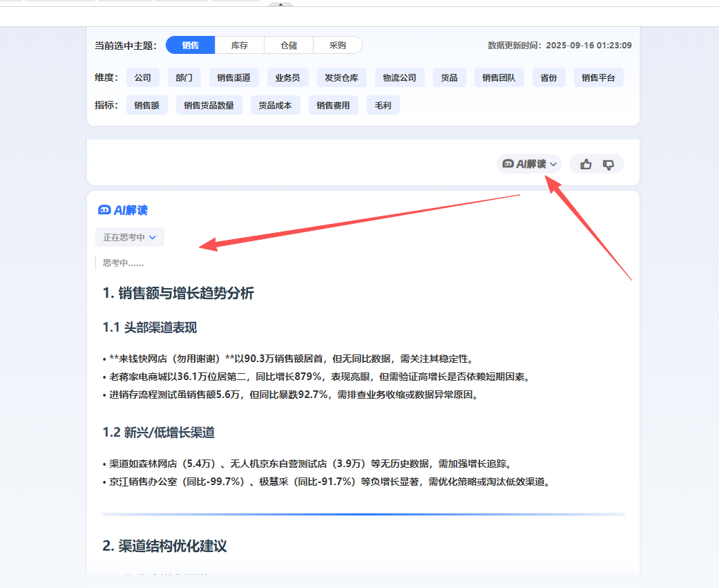The width and height of the screenshot is (719, 588).
Task: Select the 销售额 indicator tag
Action: point(147,106)
